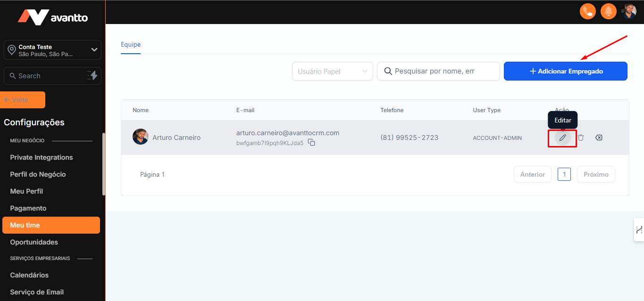
Task: Click the Próximo pagination button
Action: [596, 174]
